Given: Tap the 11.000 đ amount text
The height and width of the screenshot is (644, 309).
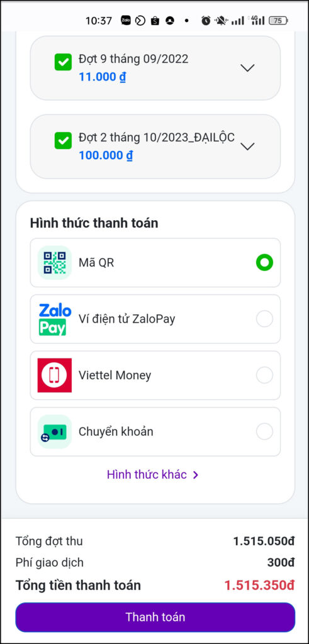Looking at the screenshot, I should click(103, 77).
